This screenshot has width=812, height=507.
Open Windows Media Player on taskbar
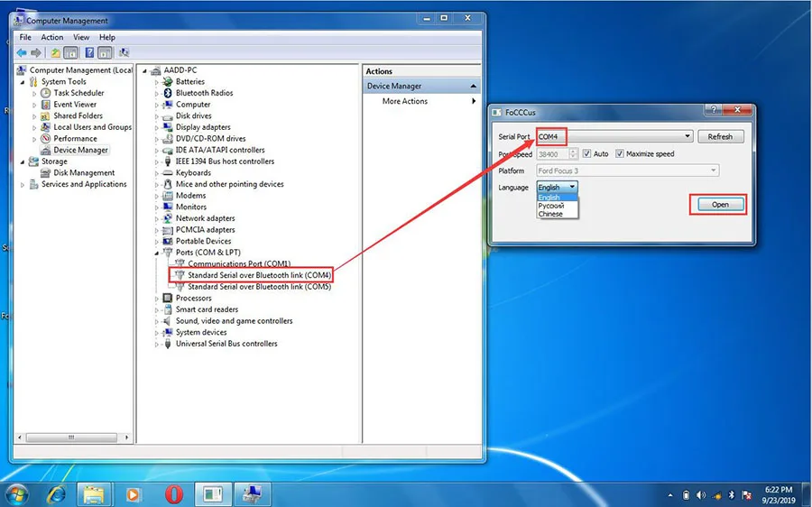134,495
